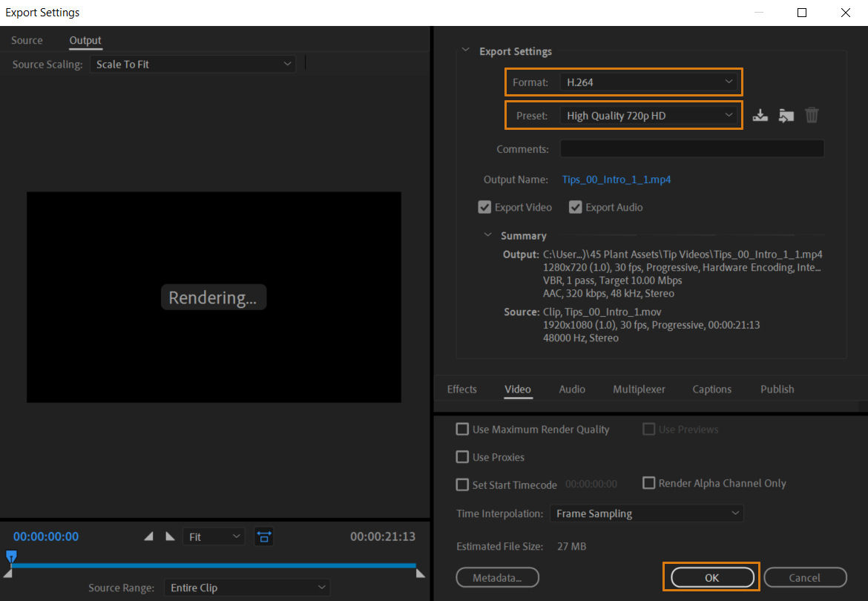Click inside the Comments field
The height and width of the screenshot is (601, 868).
[691, 148]
